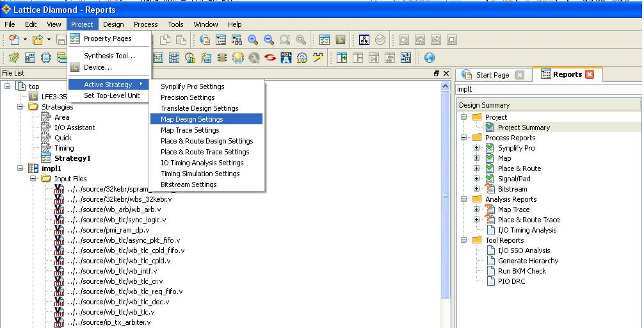The width and height of the screenshot is (644, 328).
Task: Open the Window menu
Action: (x=205, y=24)
